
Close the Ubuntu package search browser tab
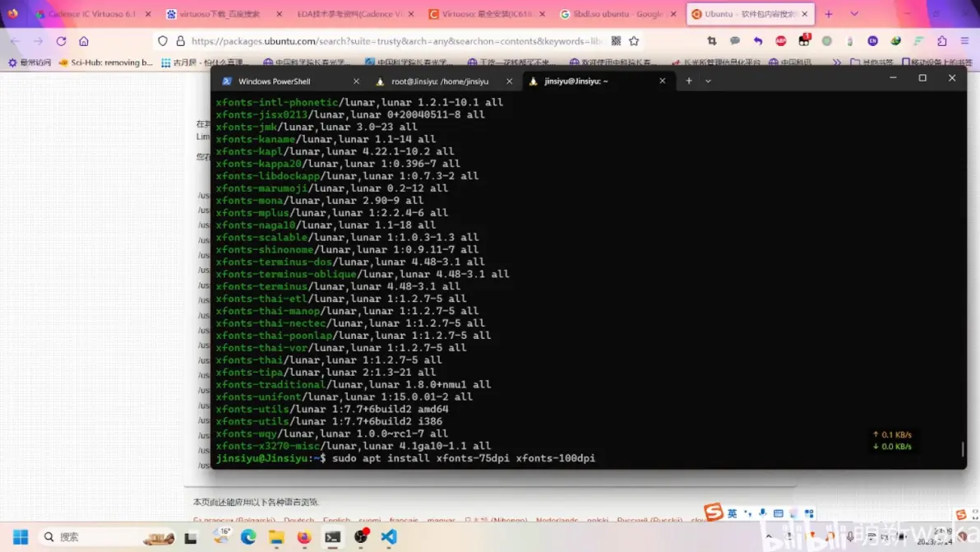click(804, 14)
